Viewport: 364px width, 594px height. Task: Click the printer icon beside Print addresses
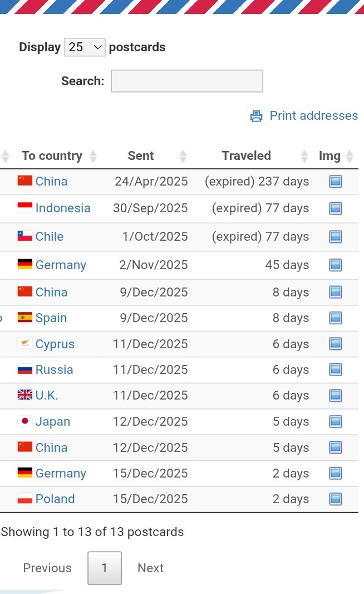point(257,116)
